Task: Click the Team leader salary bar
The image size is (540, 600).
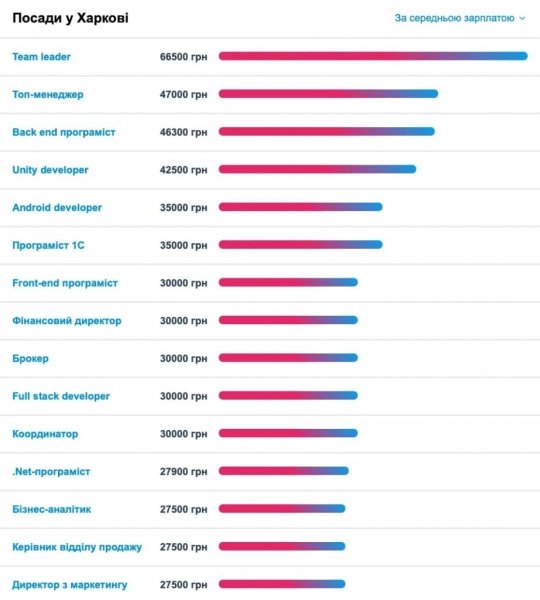Action: click(373, 56)
